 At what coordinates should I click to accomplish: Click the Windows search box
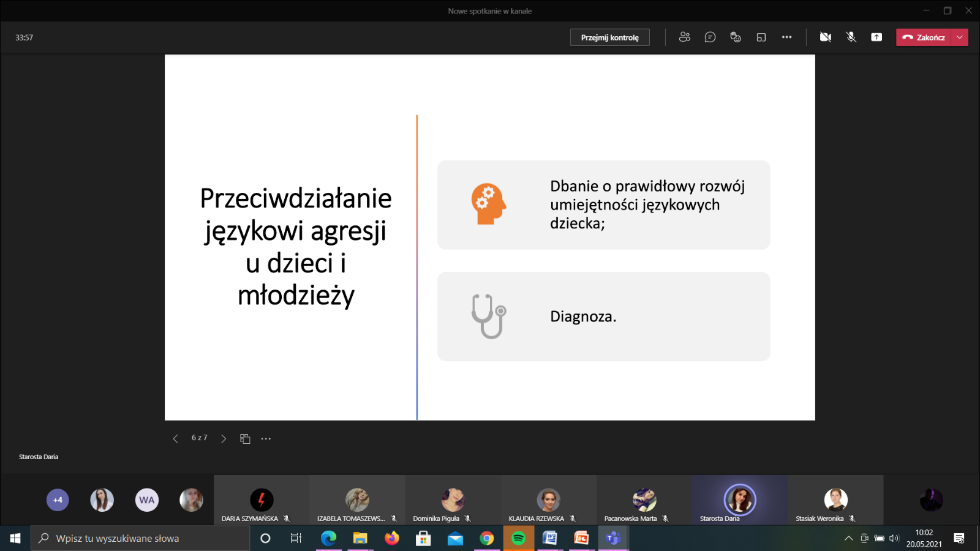click(x=141, y=538)
